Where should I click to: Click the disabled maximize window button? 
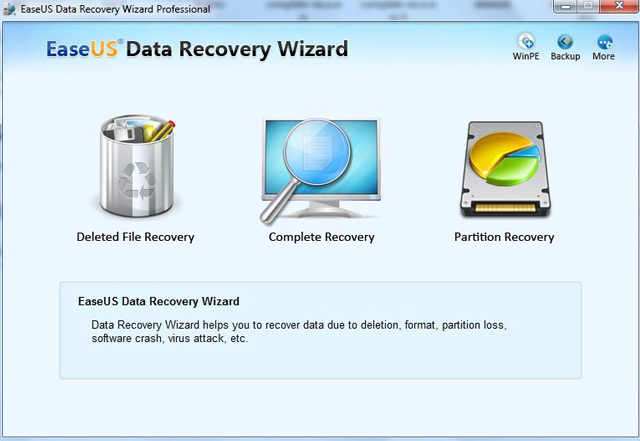588,6
